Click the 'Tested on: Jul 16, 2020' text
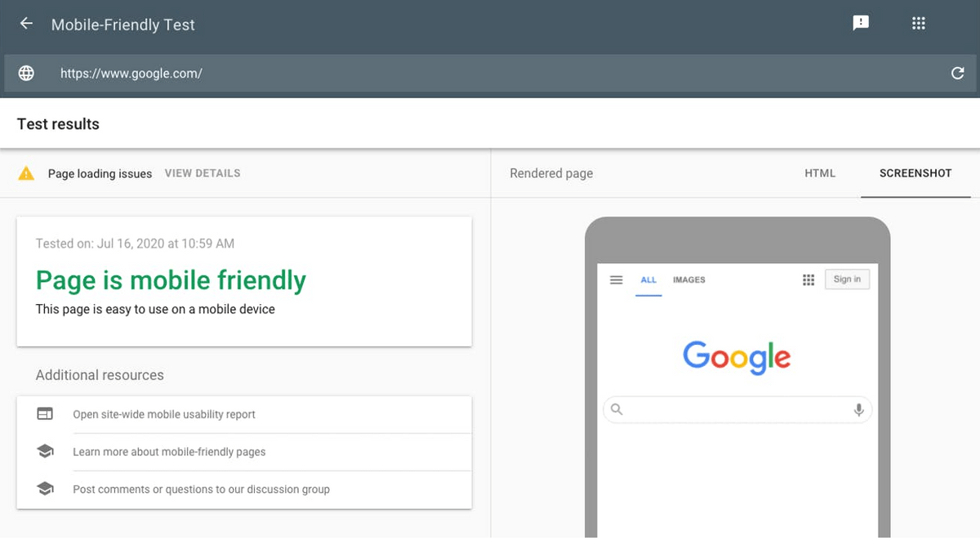 (x=135, y=244)
